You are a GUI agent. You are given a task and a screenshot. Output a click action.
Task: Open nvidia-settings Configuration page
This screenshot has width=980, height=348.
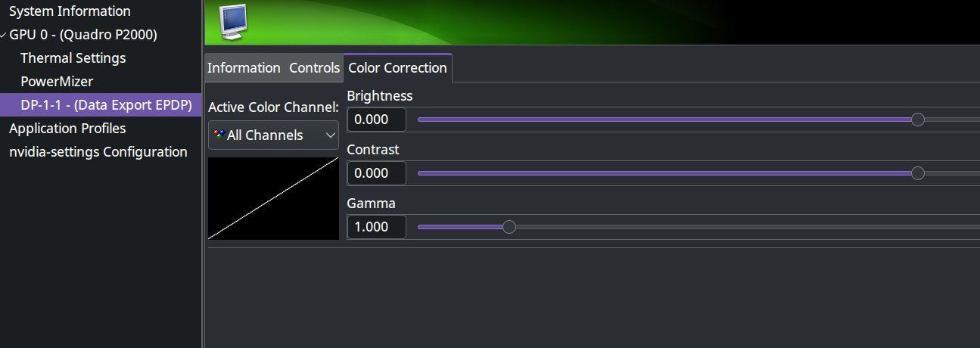click(x=98, y=151)
